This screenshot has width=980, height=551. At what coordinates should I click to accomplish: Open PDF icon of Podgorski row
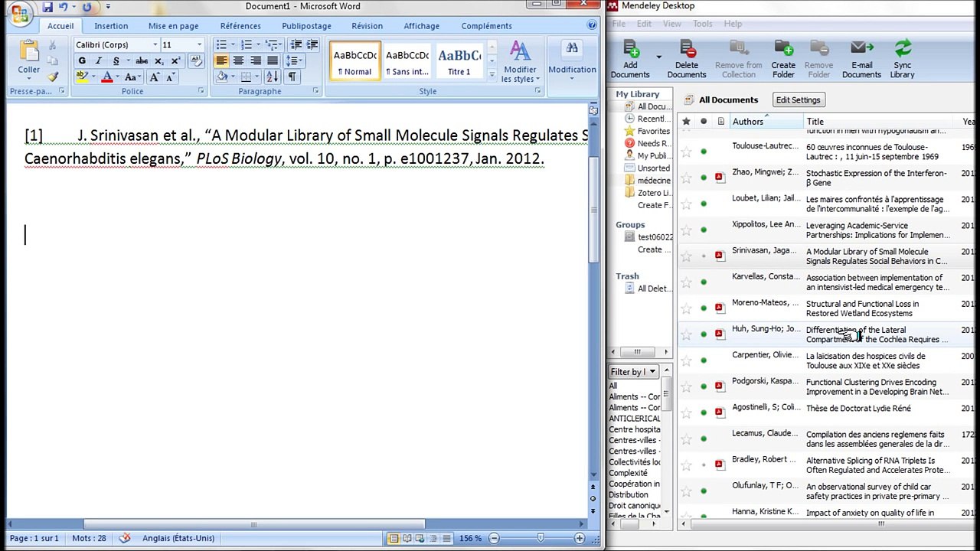point(720,386)
